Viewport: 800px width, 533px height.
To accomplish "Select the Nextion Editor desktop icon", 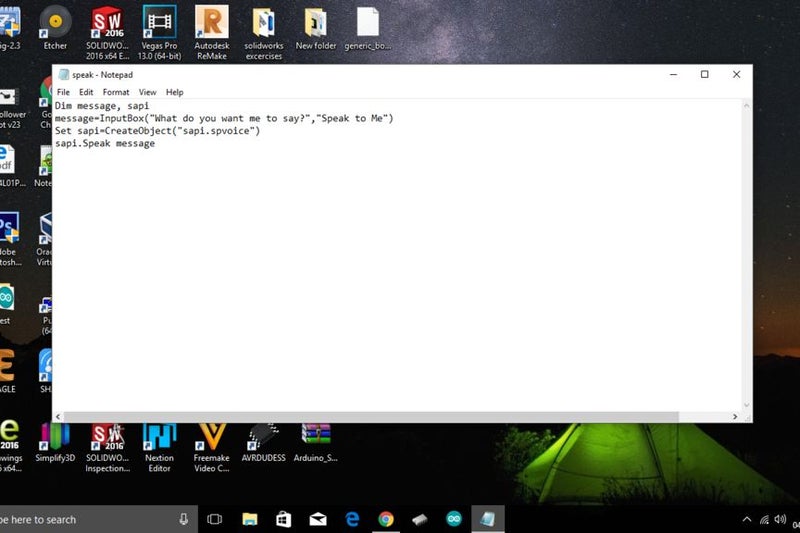I will coord(159,448).
